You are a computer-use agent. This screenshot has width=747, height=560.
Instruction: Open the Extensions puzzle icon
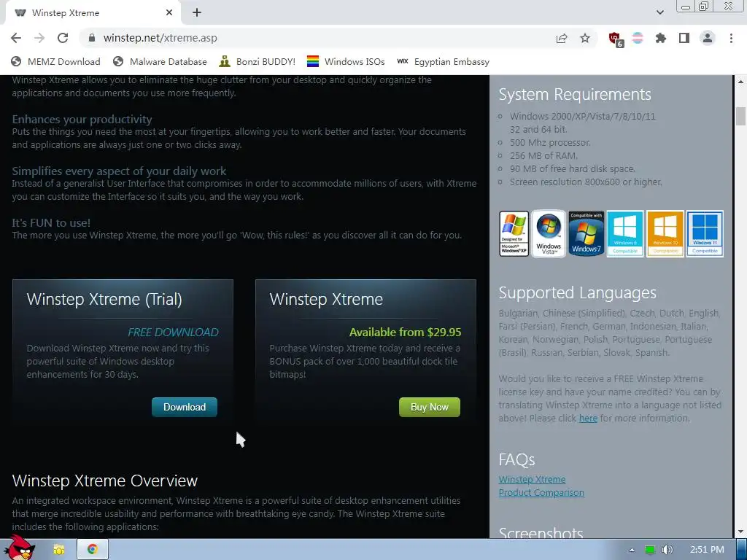661,38
